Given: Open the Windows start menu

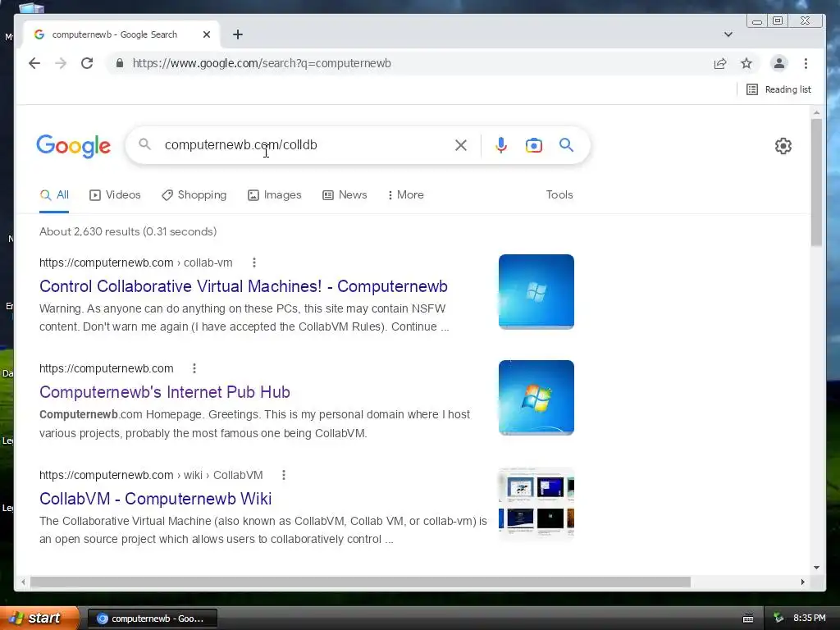Looking at the screenshot, I should [x=39, y=619].
